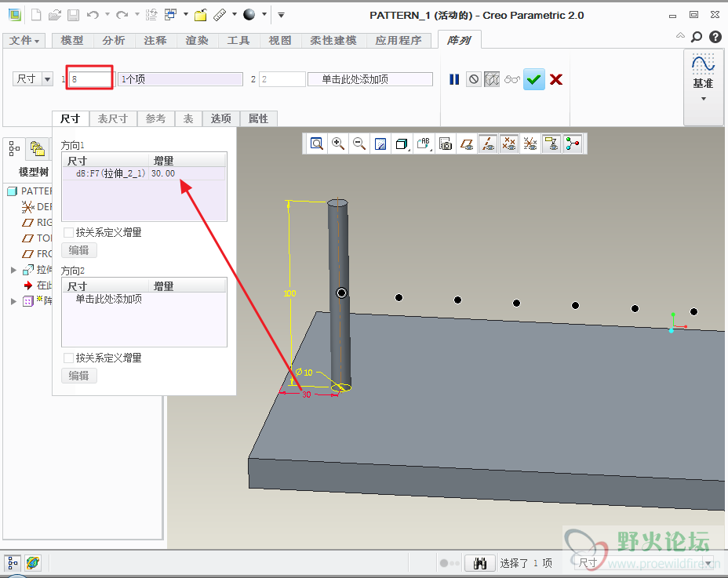
Task: Open the appearance gallery dropdown arrow
Action: (x=264, y=14)
